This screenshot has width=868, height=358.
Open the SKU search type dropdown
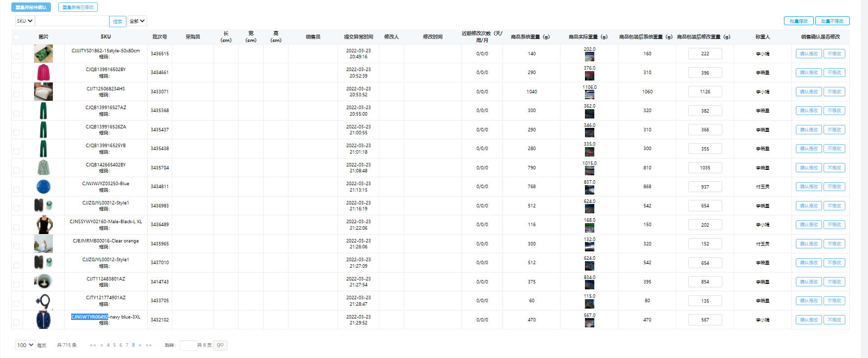point(25,21)
